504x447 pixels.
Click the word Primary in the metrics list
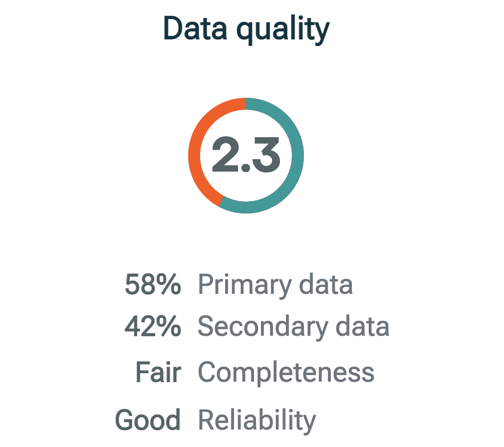click(x=245, y=285)
